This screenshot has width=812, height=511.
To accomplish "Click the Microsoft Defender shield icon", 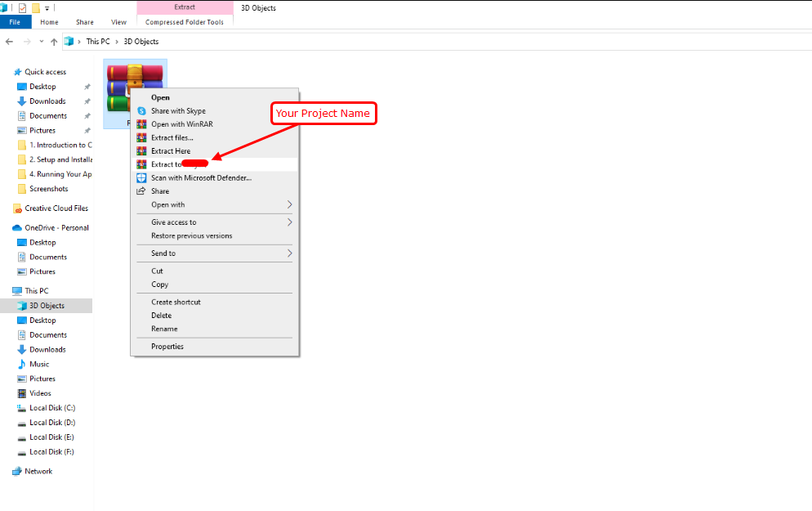I will point(141,178).
